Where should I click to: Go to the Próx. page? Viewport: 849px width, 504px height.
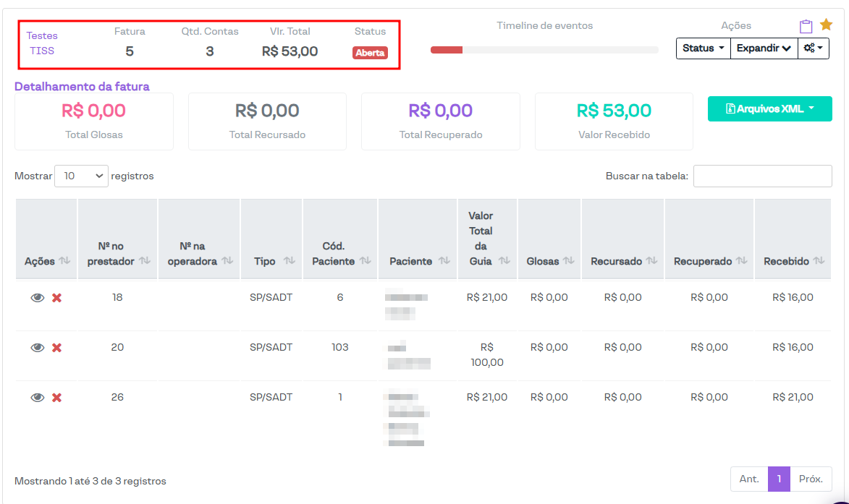(x=811, y=479)
